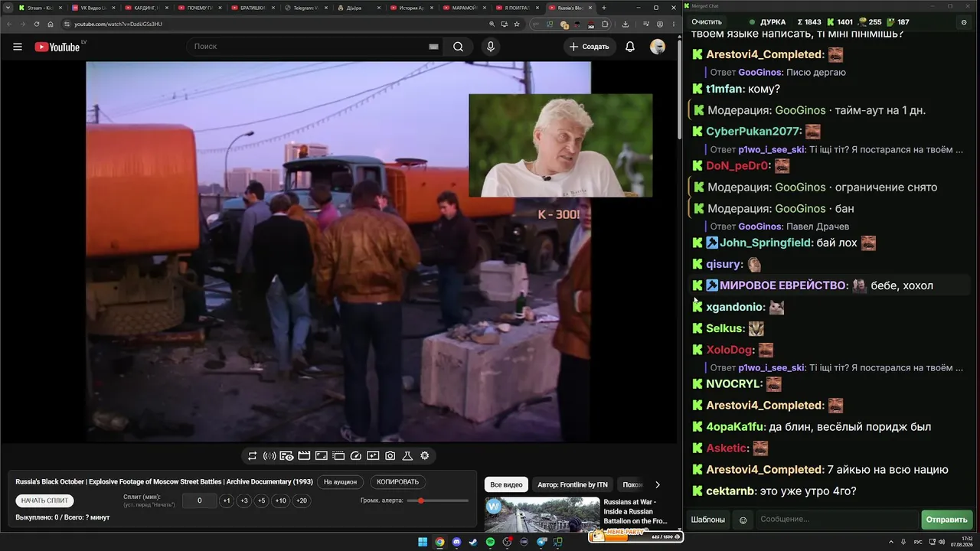The image size is (980, 551).
Task: Select the Все видео filter chip
Action: pos(506,484)
